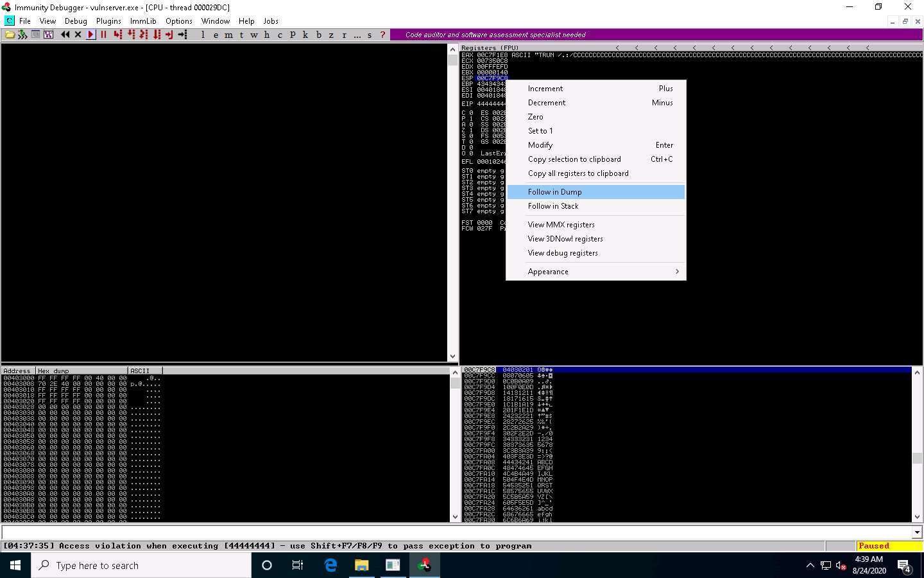Open the Window menu
The image size is (924, 578).
click(x=216, y=21)
